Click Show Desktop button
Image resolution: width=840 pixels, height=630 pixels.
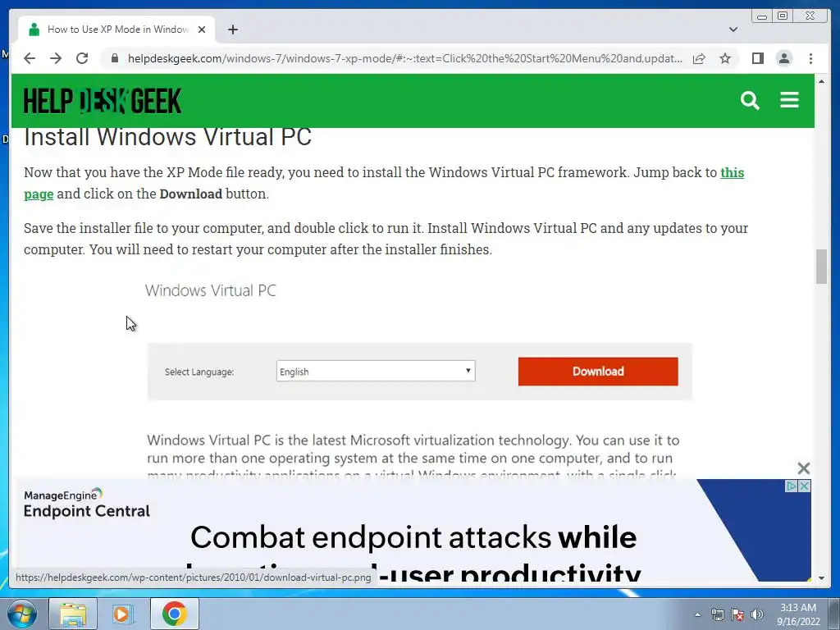coord(834,614)
